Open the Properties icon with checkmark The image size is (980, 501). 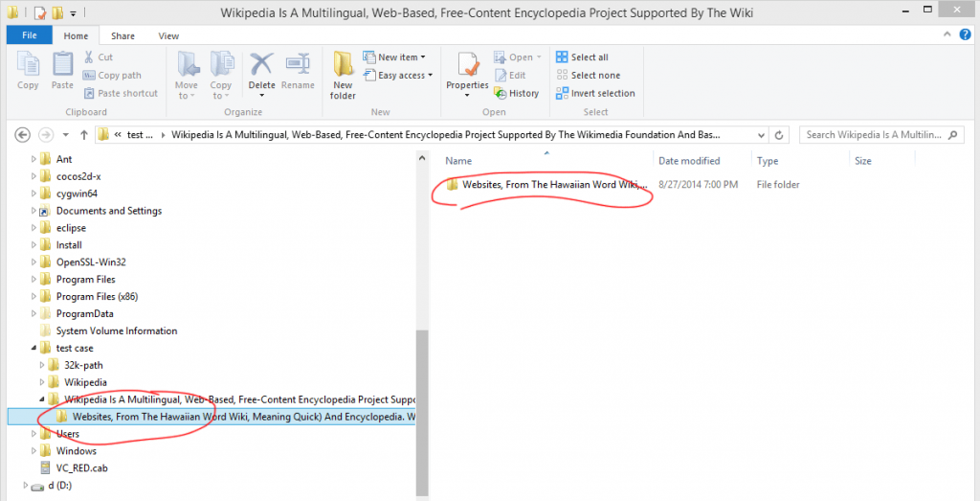point(467,65)
